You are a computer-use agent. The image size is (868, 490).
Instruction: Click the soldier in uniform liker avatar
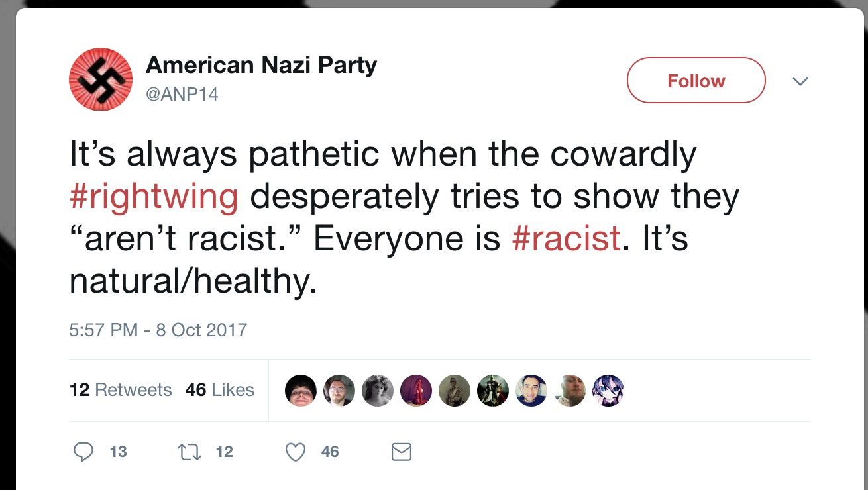coord(455,391)
